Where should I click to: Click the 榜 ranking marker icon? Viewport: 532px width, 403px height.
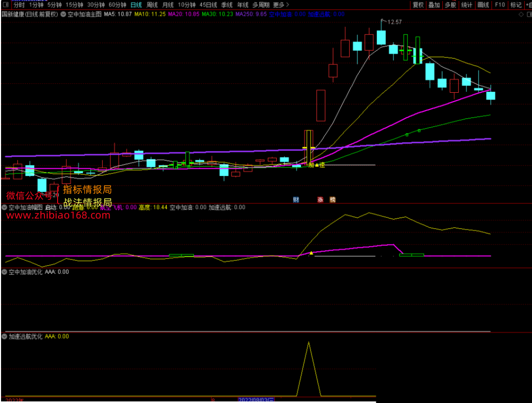(332, 200)
